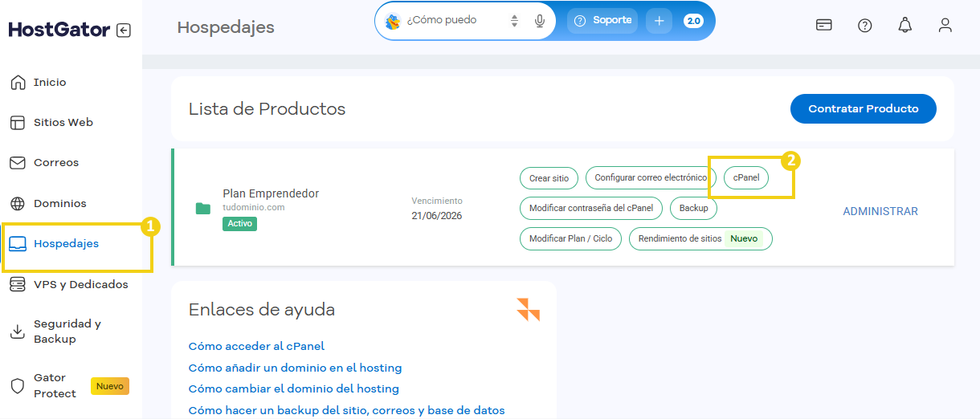The width and height of the screenshot is (980, 419).
Task: Go to Sitios Web in sidebar
Action: [63, 123]
